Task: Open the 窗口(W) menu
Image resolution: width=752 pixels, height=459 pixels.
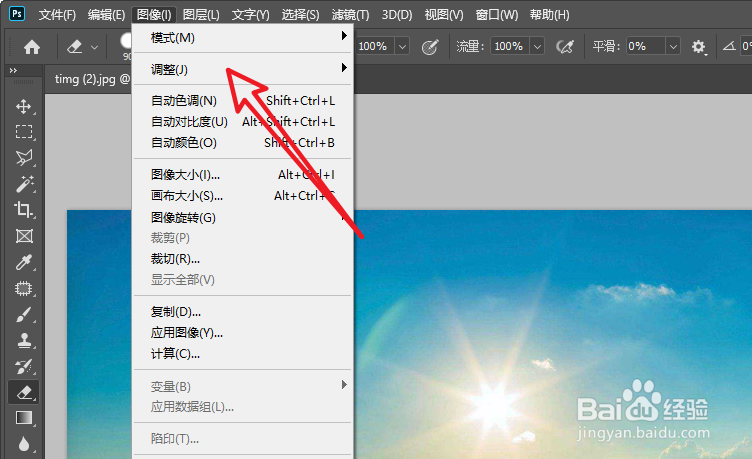Action: click(496, 15)
